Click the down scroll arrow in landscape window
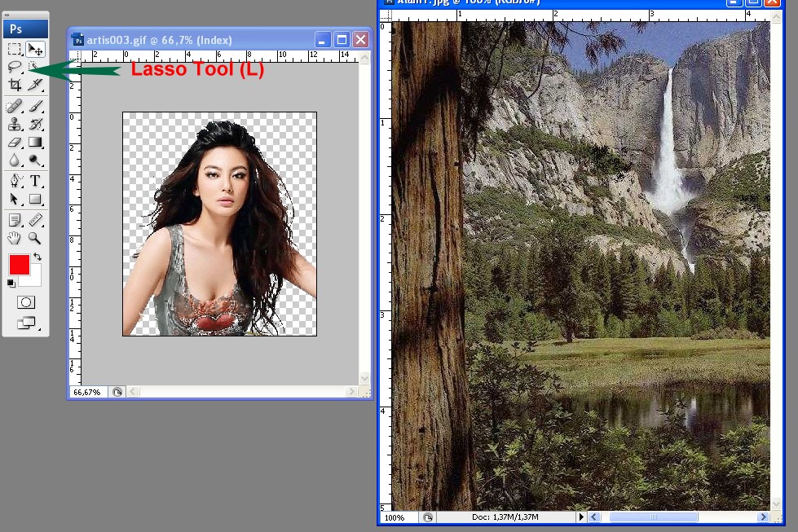The height and width of the screenshot is (532, 798). coord(776,504)
